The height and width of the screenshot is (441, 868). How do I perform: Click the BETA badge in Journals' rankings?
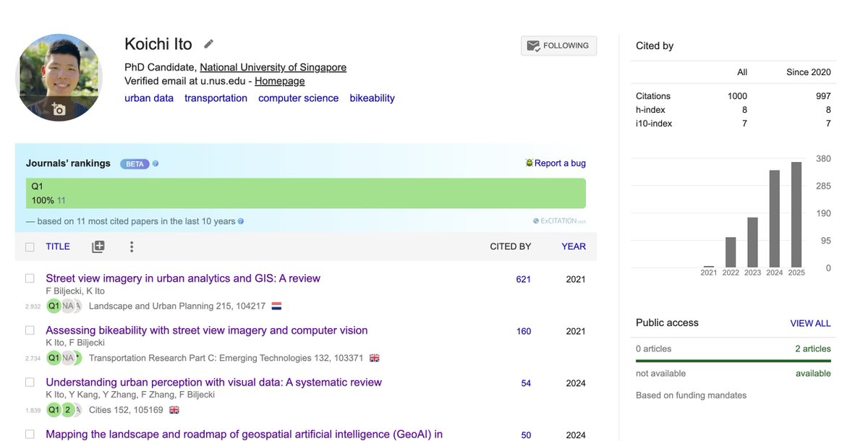point(135,163)
